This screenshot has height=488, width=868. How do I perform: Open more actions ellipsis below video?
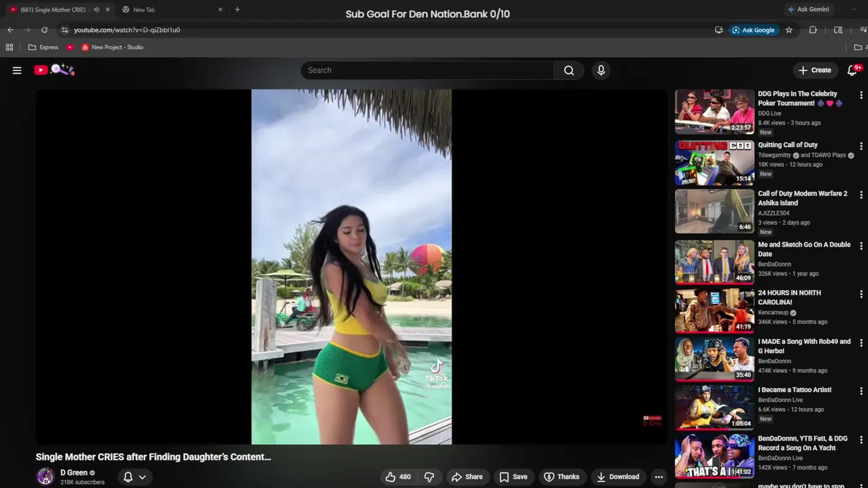[658, 476]
